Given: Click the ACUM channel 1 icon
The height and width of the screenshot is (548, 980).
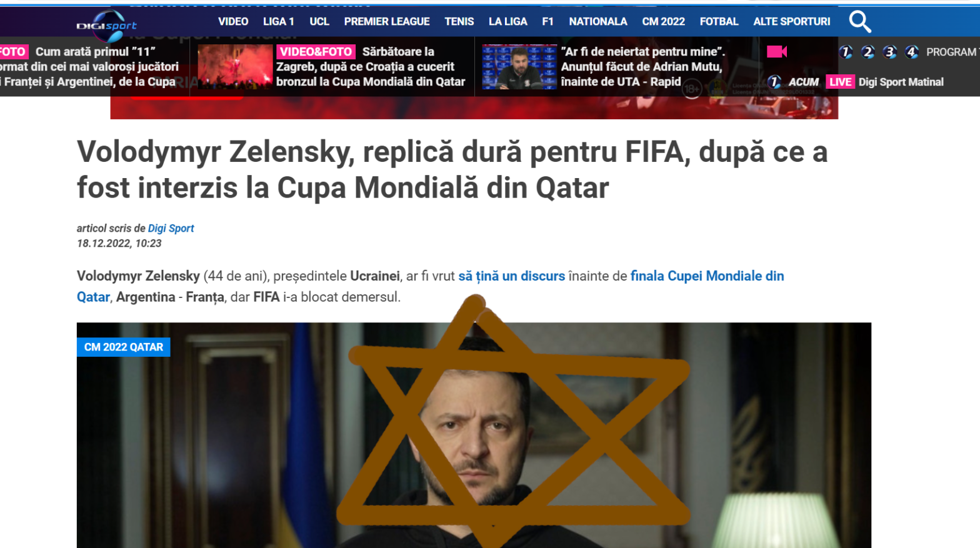Looking at the screenshot, I should pos(774,82).
